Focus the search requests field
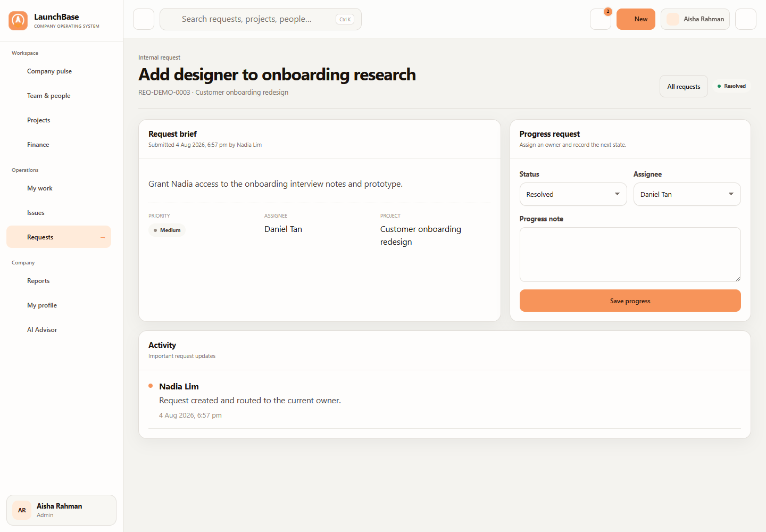The height and width of the screenshot is (532, 766). 261,19
